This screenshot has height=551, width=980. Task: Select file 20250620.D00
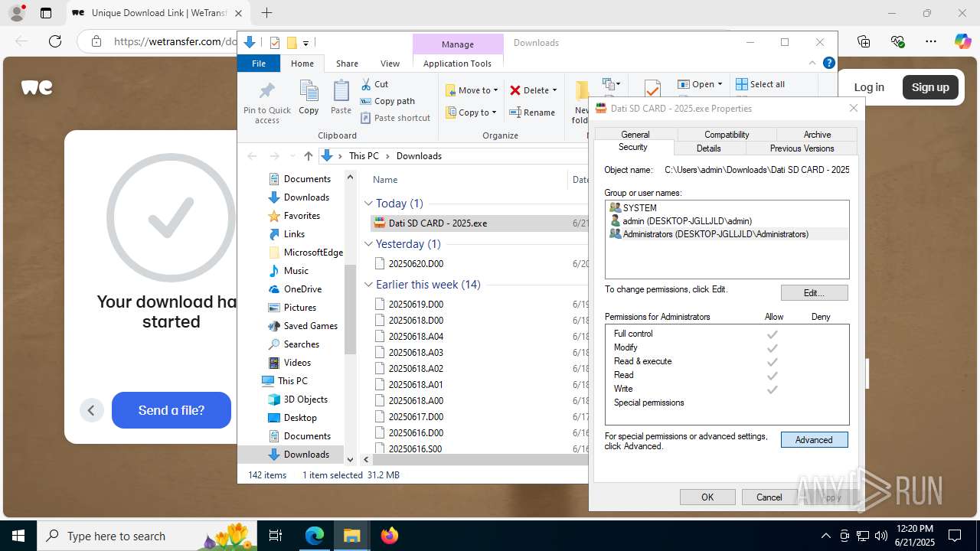click(416, 264)
